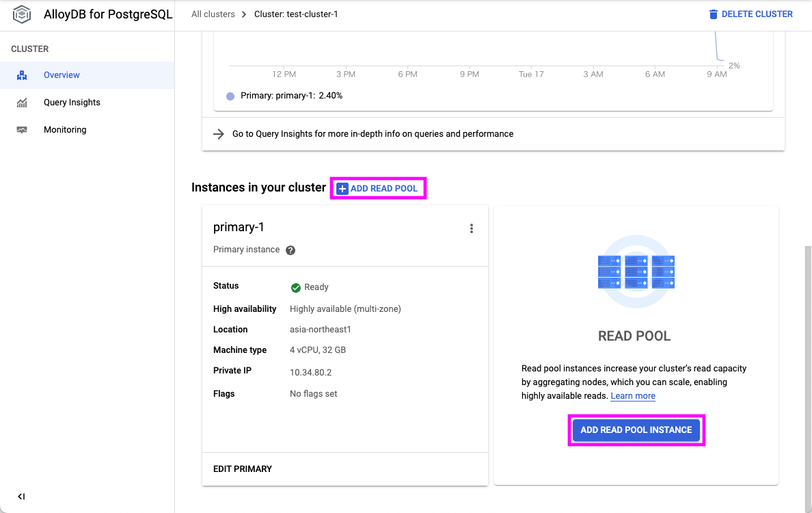Click the AlloyDB product logo icon

[22, 14]
